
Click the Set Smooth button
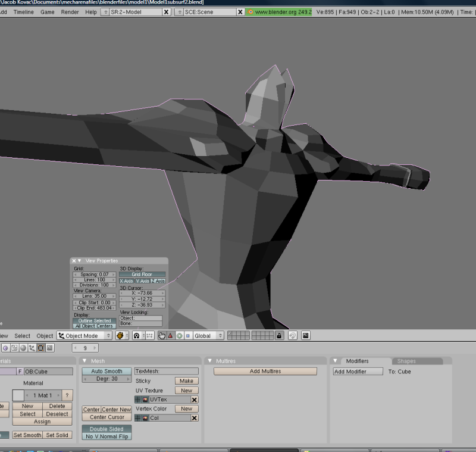tap(26, 435)
